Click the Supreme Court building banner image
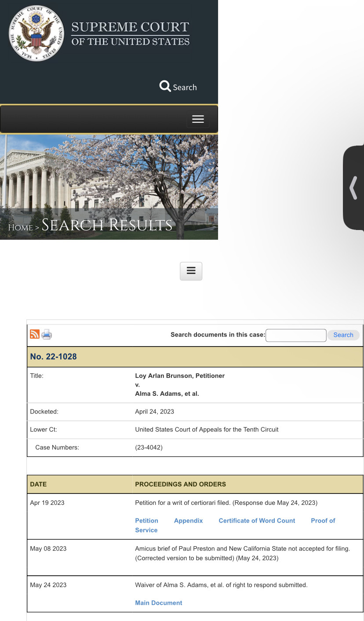 (x=109, y=176)
